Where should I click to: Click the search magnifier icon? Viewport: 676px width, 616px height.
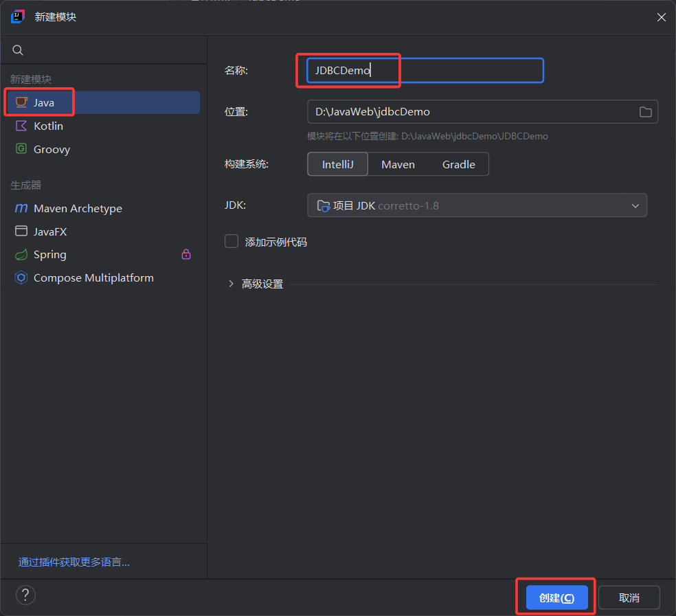(x=18, y=50)
